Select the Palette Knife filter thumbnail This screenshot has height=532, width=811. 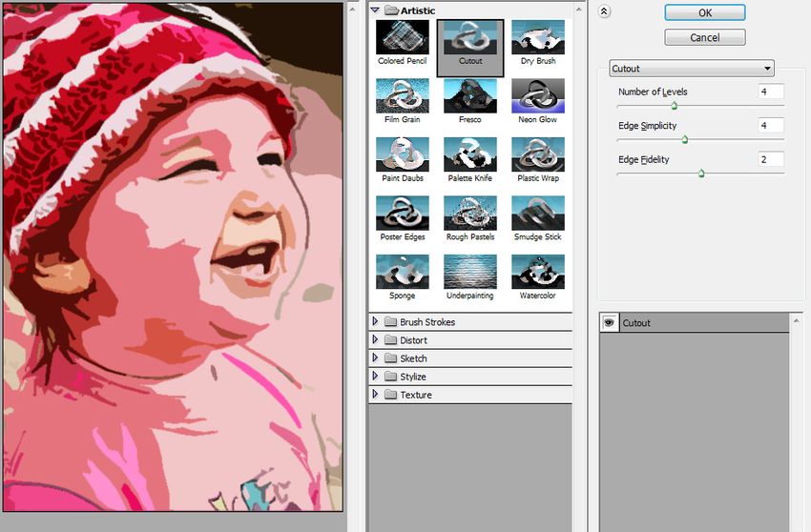(470, 154)
